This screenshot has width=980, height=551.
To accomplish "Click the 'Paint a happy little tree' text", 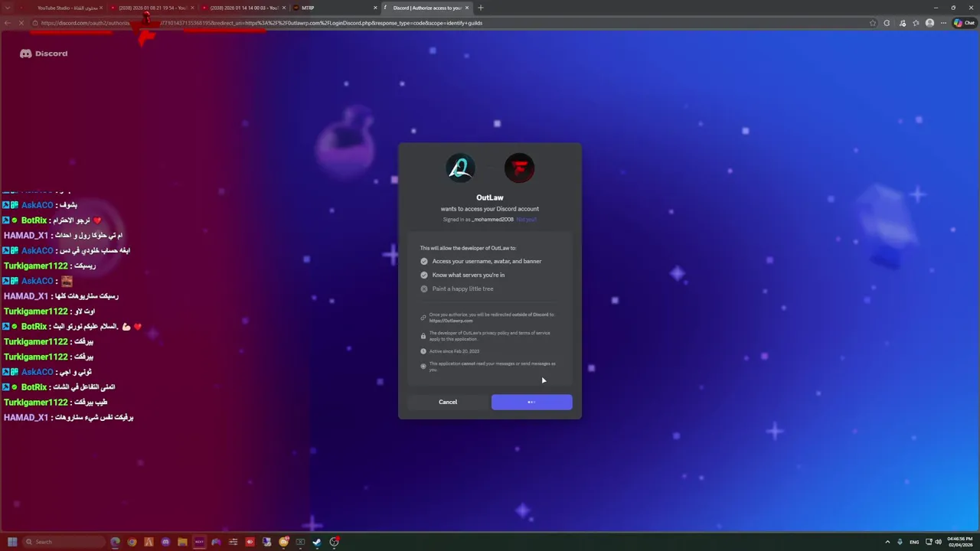I will coord(462,289).
